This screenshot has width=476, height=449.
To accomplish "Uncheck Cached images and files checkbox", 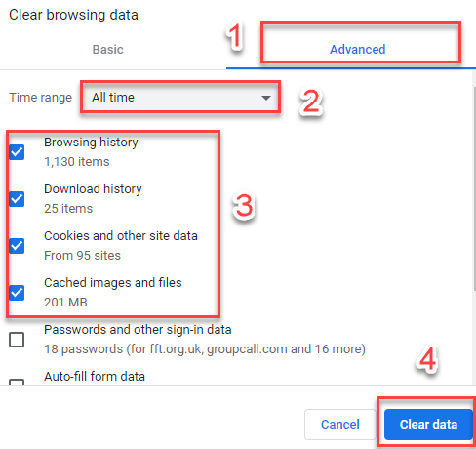I will click(17, 293).
